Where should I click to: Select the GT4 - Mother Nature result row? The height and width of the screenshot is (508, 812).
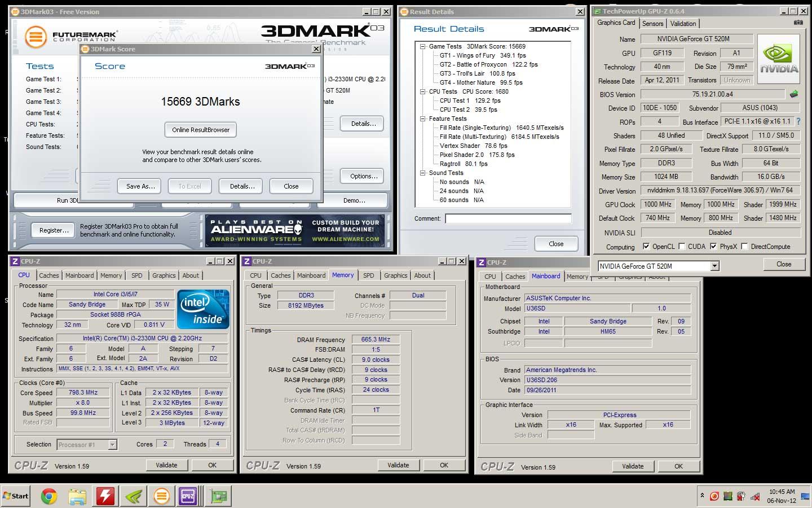tap(481, 82)
